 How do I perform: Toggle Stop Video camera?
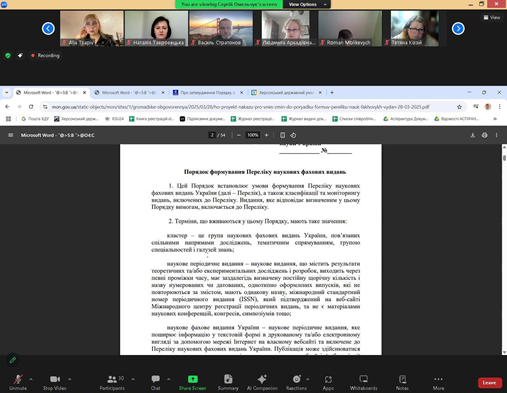55,382
